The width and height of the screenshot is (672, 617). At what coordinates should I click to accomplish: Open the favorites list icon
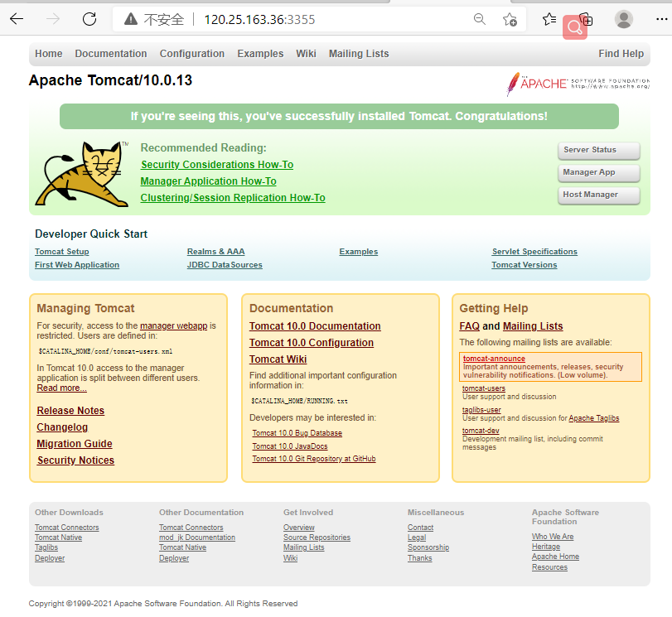(549, 19)
